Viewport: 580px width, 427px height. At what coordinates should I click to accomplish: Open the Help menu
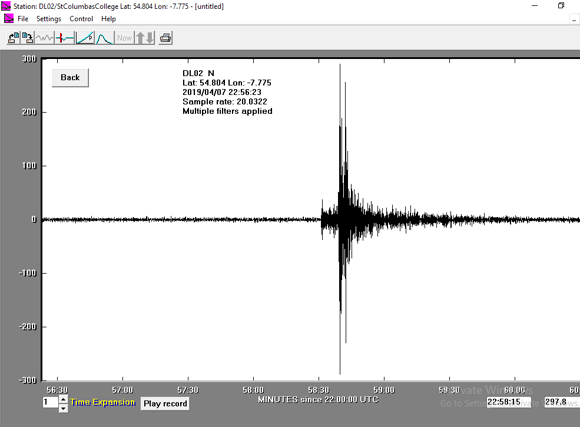(x=108, y=19)
